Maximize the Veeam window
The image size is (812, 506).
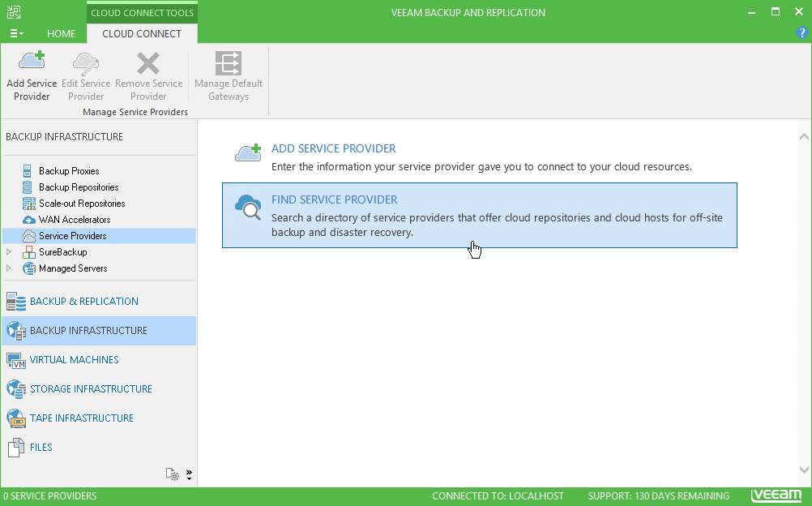[x=776, y=12]
